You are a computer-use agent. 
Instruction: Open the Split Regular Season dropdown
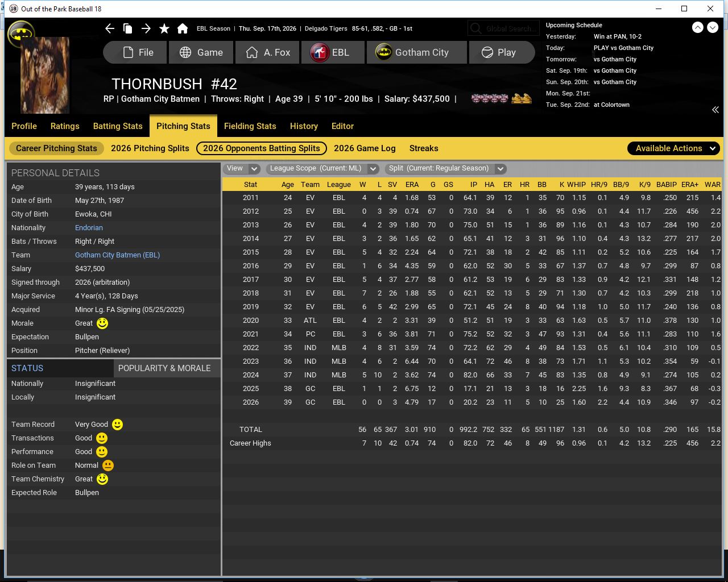445,168
